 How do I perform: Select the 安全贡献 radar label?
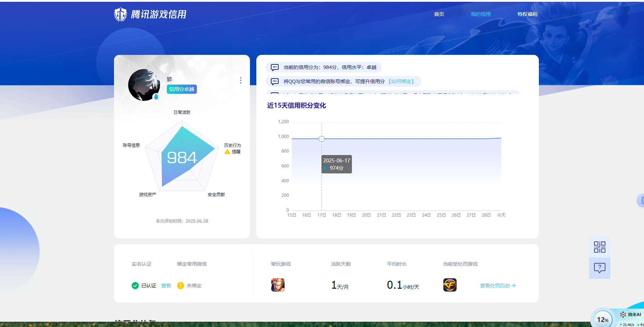click(x=216, y=194)
